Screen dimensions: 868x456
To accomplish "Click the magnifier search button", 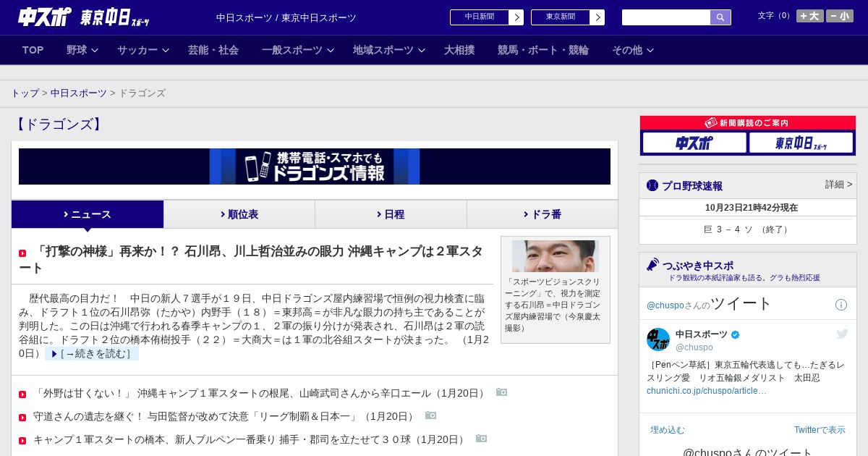I will [720, 17].
